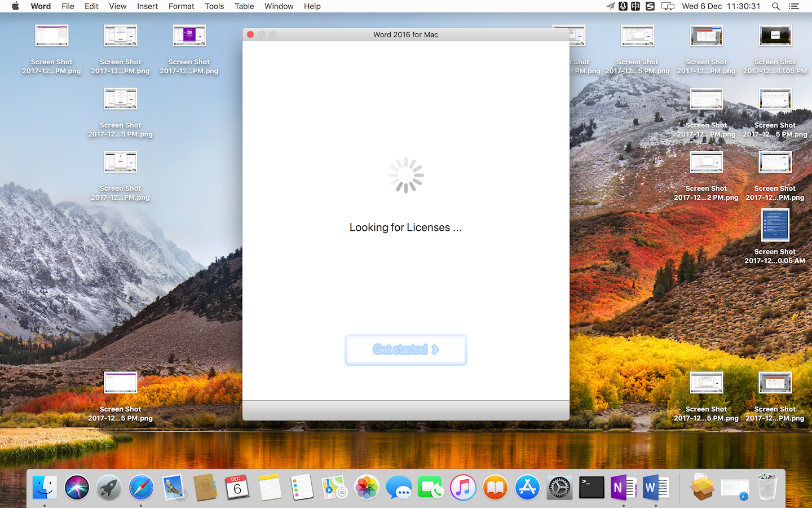Screen dimensions: 812x508
Task: Open Maps app in the Dock
Action: coord(334,488)
